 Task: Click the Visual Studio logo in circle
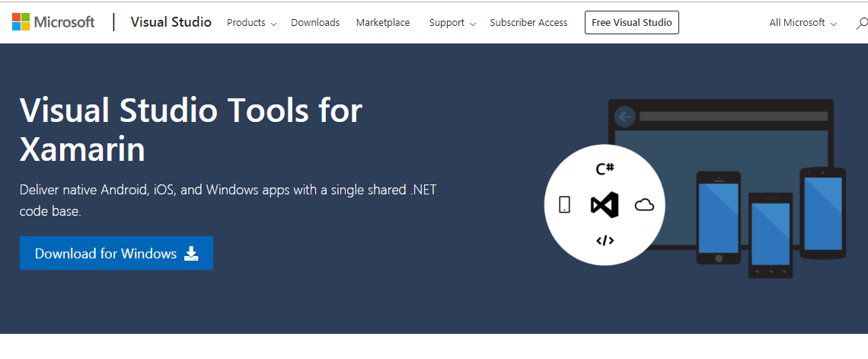(x=605, y=204)
